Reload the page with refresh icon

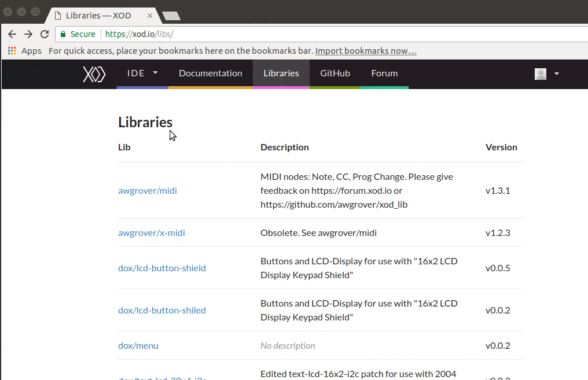45,34
